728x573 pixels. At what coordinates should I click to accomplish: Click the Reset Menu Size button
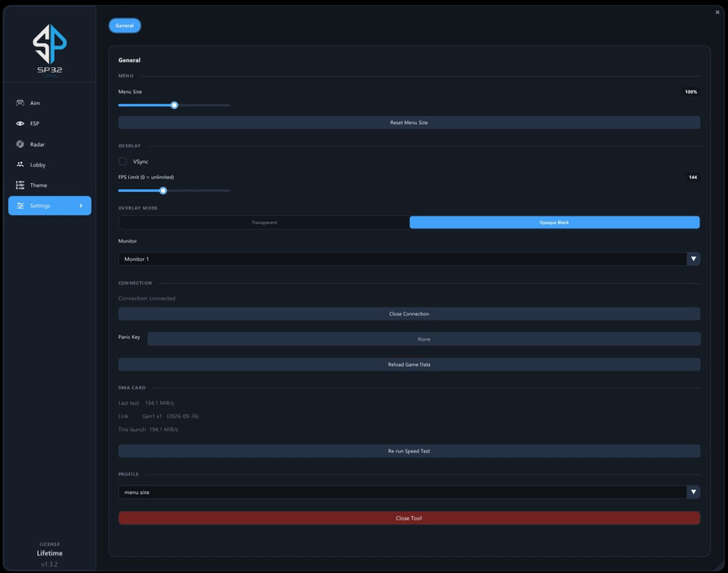pos(409,122)
